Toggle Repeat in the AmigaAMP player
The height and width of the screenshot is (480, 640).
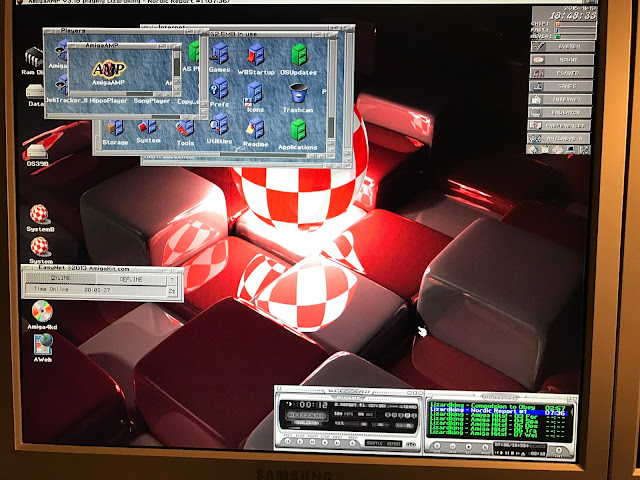pos(393,444)
